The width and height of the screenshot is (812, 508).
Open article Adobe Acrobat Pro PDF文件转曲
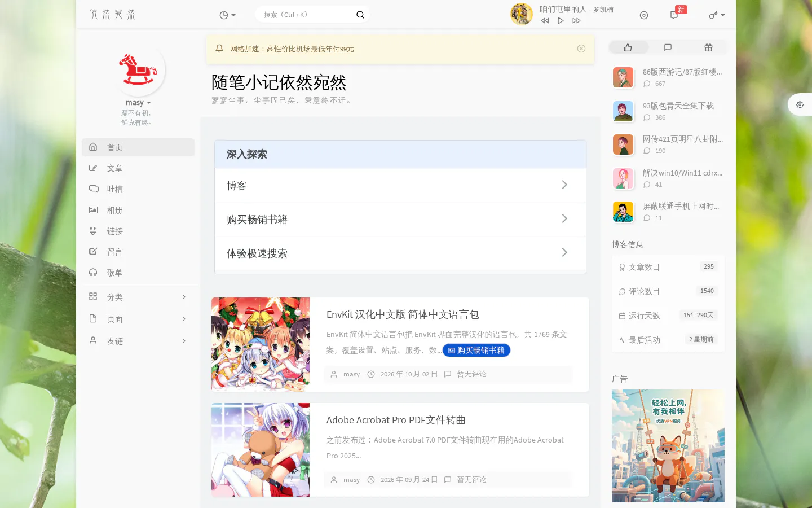396,420
